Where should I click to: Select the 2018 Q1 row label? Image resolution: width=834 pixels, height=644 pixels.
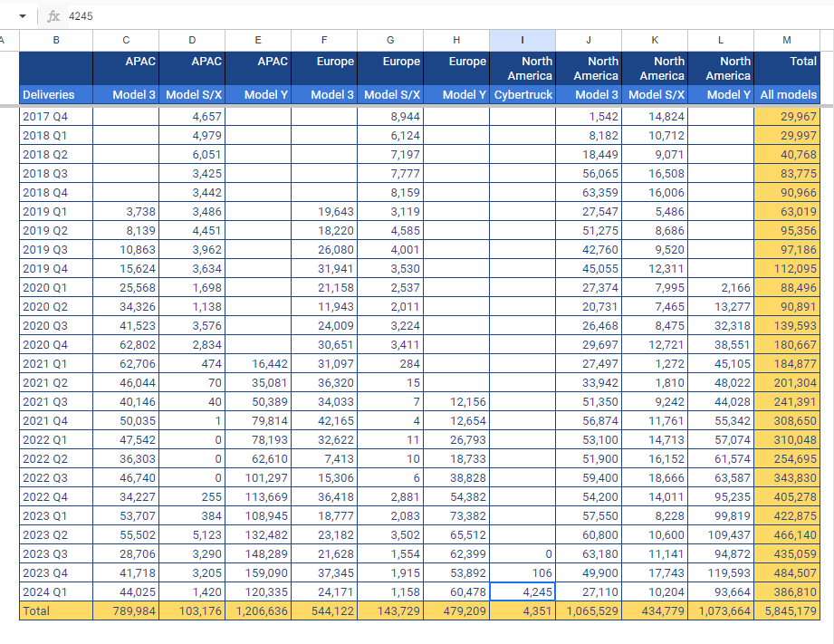pyautogui.click(x=56, y=136)
